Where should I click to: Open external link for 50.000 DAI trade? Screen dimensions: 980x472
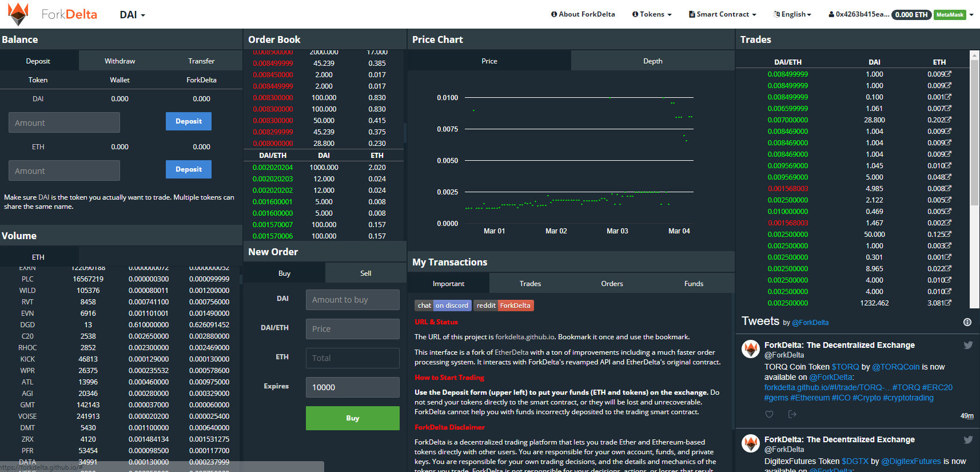pos(948,234)
